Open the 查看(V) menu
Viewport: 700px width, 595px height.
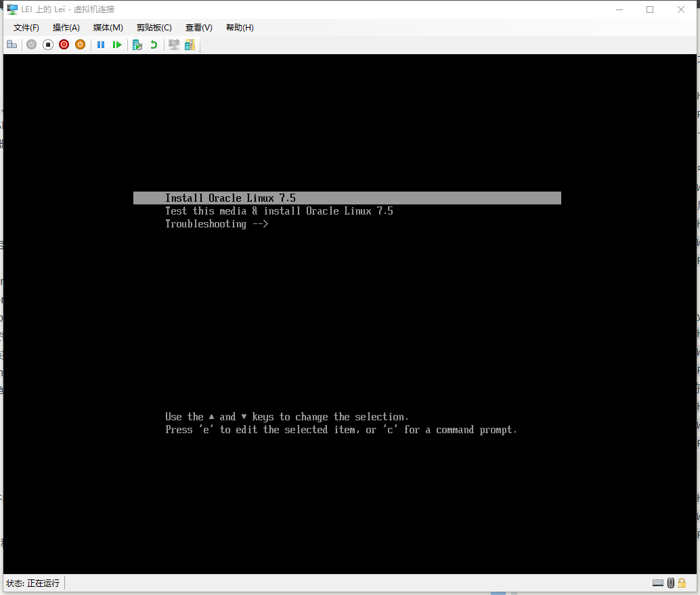tap(198, 28)
